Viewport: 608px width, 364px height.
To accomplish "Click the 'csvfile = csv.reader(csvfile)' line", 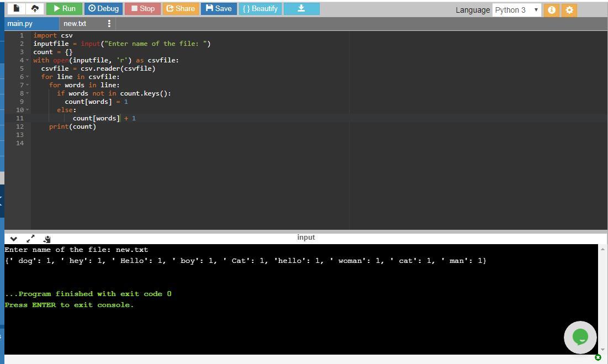I will point(98,68).
